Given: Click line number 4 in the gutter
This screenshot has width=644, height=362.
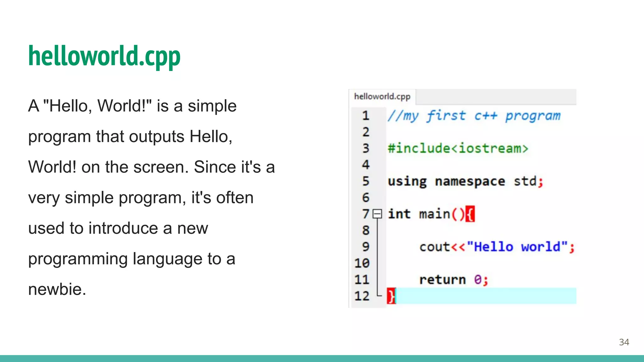Looking at the screenshot, I should click(365, 165).
